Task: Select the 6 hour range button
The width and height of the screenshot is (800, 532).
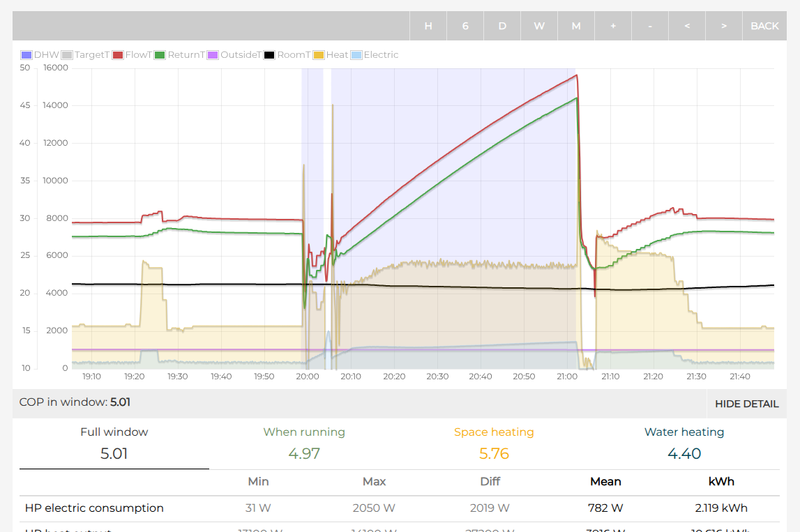Action: click(x=465, y=26)
